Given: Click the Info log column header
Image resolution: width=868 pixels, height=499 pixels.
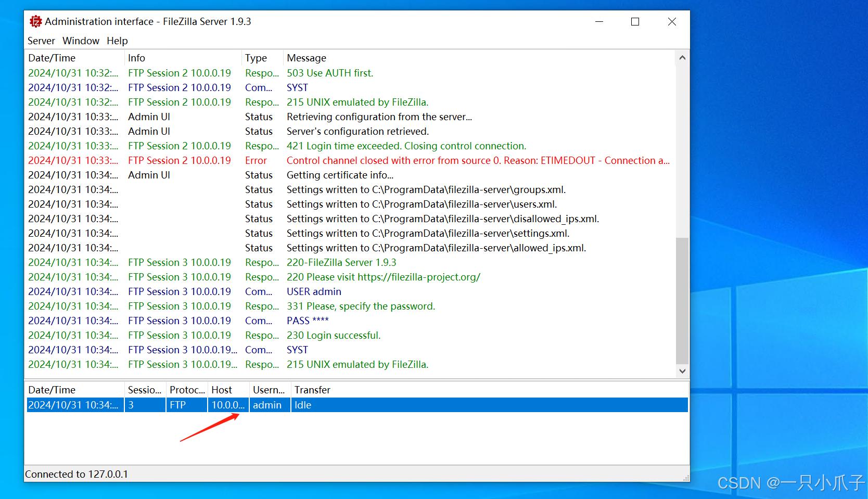Looking at the screenshot, I should tap(183, 58).
